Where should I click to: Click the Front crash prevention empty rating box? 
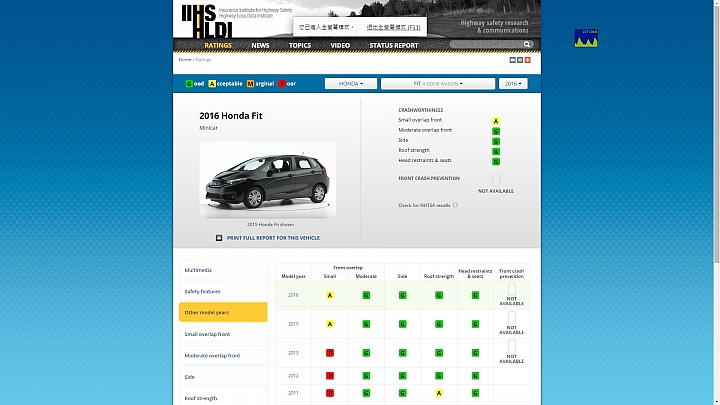click(496, 180)
